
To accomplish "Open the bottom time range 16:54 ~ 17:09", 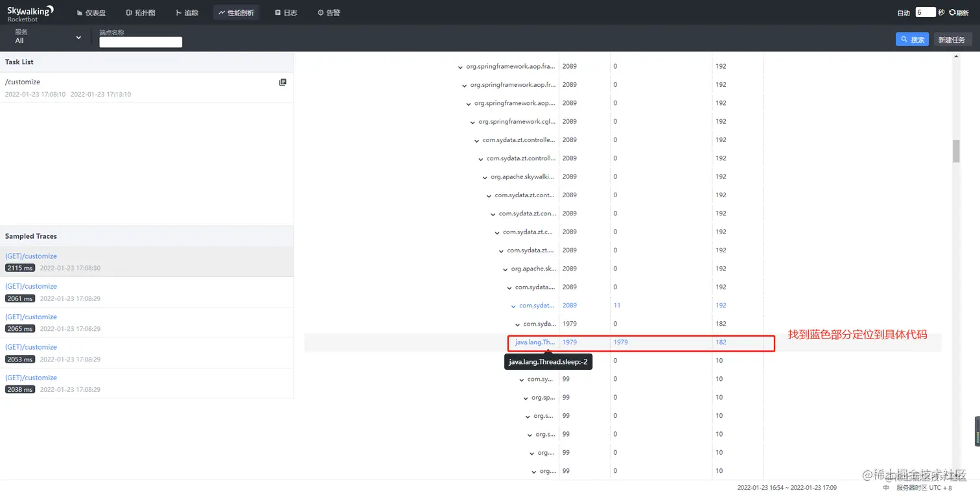I will click(786, 488).
